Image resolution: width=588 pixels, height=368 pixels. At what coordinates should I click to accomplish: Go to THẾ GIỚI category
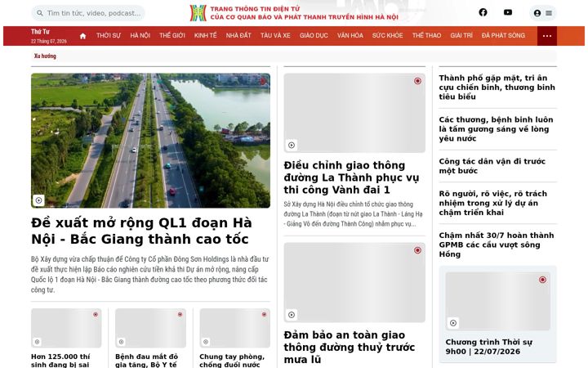[172, 35]
